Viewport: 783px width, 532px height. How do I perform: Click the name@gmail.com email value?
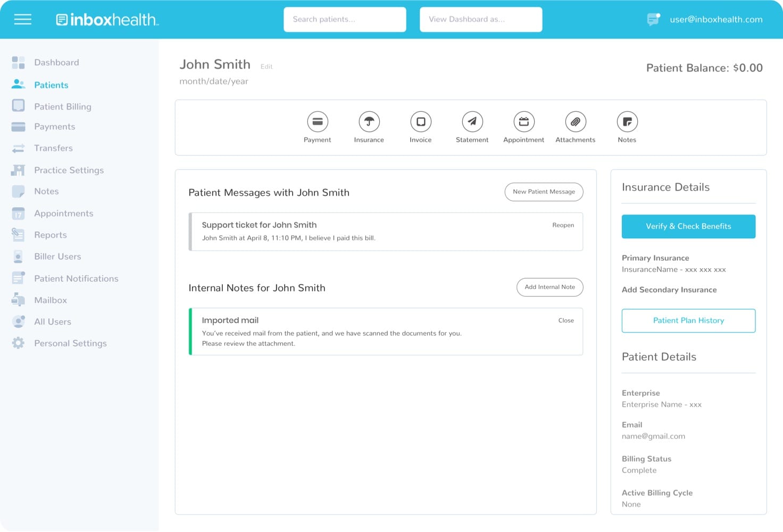pos(653,436)
